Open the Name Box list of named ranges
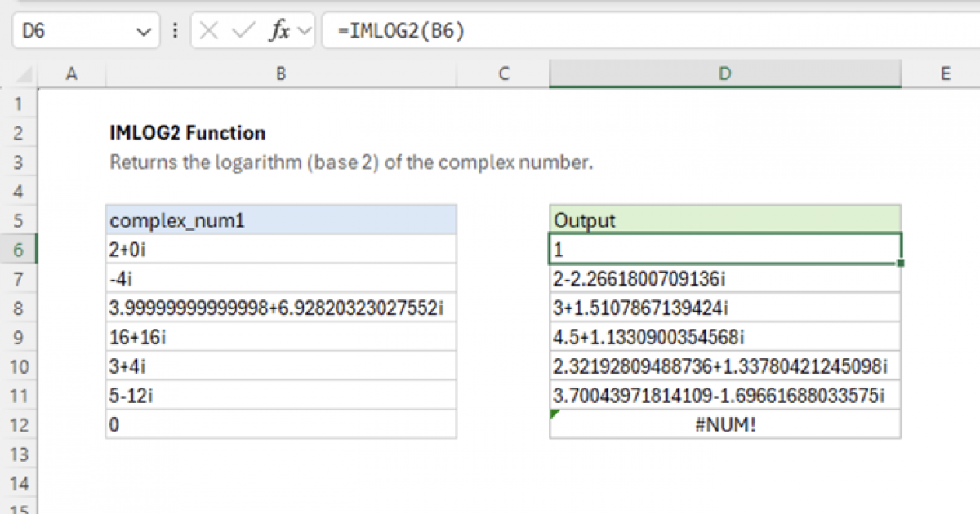 [144, 31]
